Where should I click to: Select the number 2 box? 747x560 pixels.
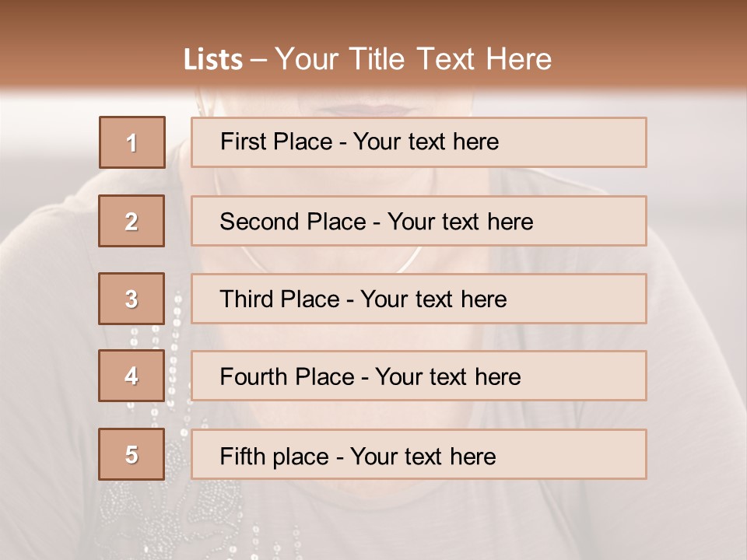coord(132,221)
